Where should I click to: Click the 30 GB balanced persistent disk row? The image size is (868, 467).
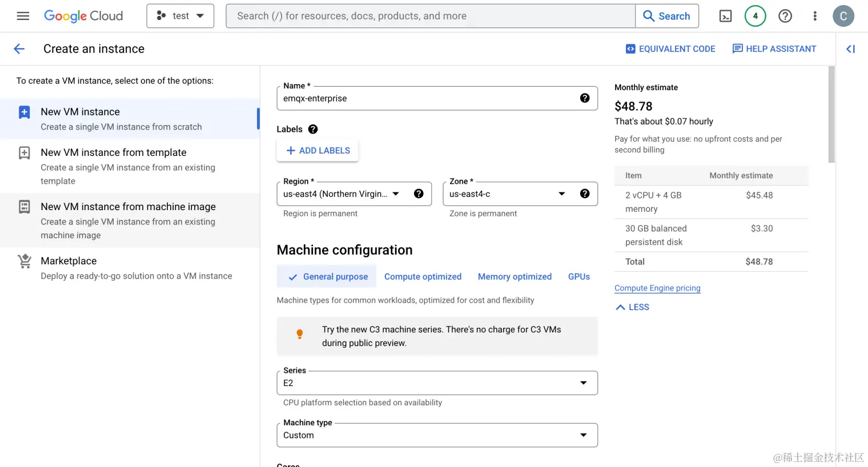click(x=711, y=235)
